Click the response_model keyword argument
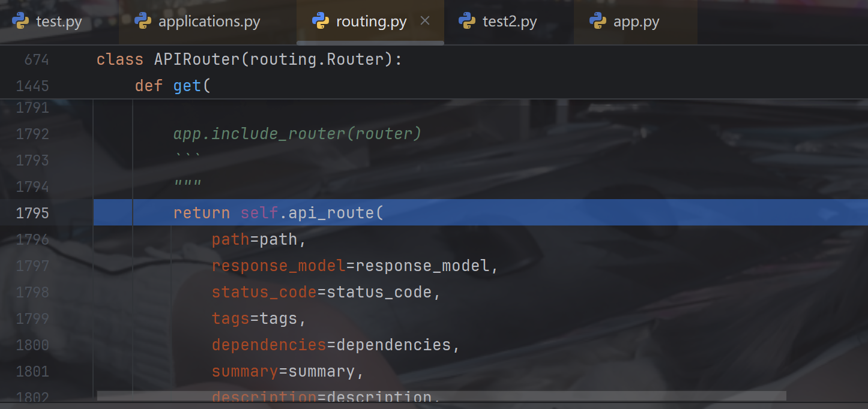The height and width of the screenshot is (409, 868). pos(279,266)
